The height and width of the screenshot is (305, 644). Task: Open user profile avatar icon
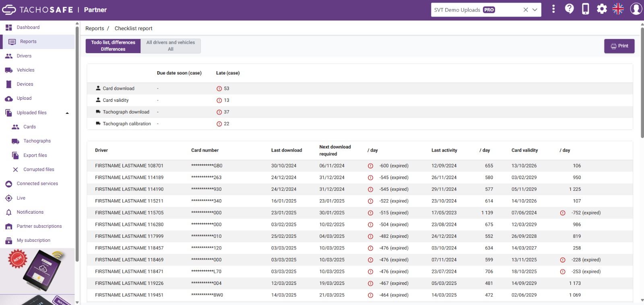[636, 9]
